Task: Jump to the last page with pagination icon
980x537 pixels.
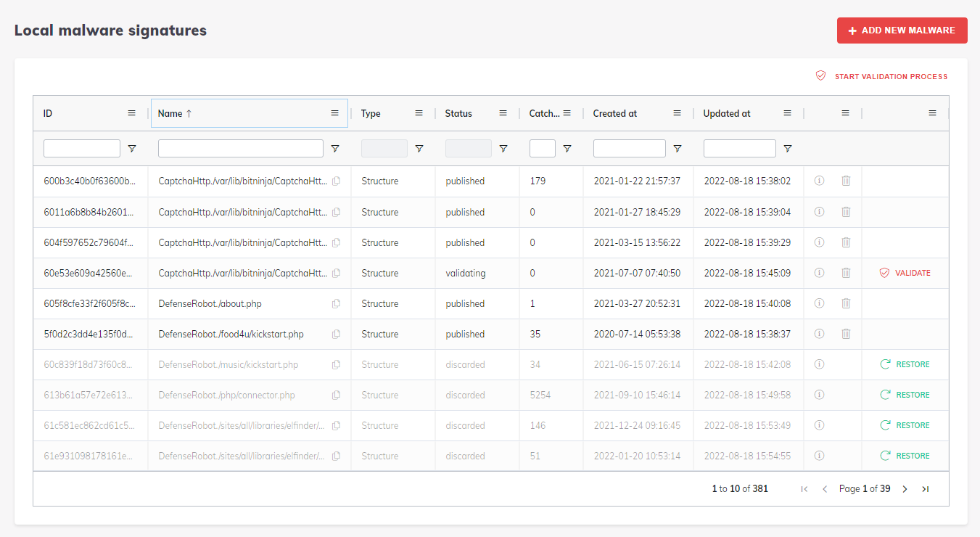Action: coord(926,488)
